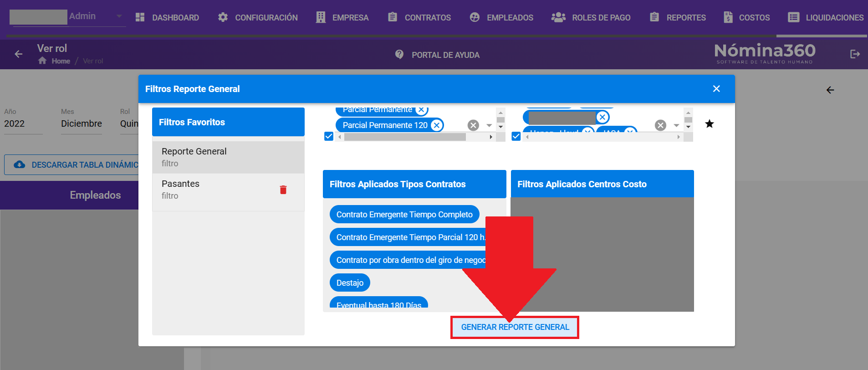The height and width of the screenshot is (370, 868).
Task: Click the Liquidaciones list icon
Action: click(794, 17)
